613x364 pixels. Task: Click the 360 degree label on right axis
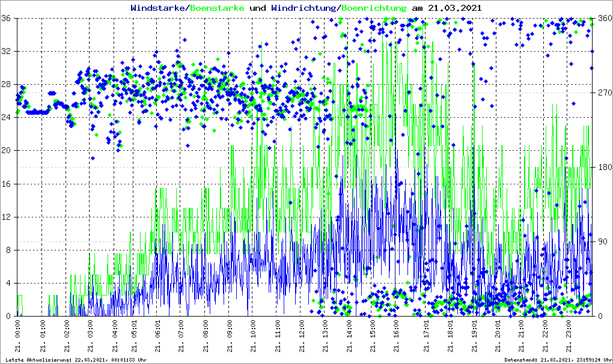pyautogui.click(x=603, y=19)
